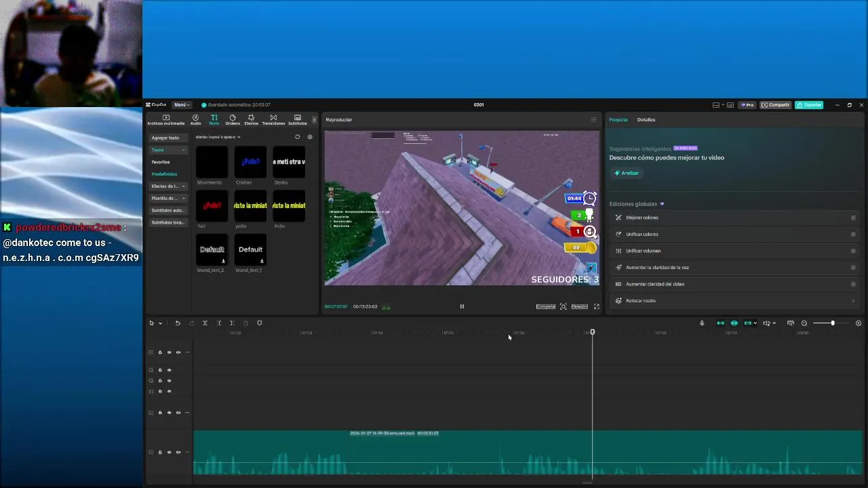Image resolution: width=868 pixels, height=488 pixels.
Task: Toggle auto snapping on timeline
Action: [x=734, y=323]
